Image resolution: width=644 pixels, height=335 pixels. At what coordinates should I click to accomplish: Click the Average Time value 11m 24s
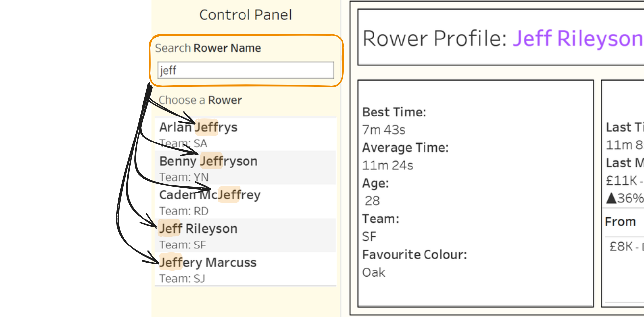click(388, 165)
